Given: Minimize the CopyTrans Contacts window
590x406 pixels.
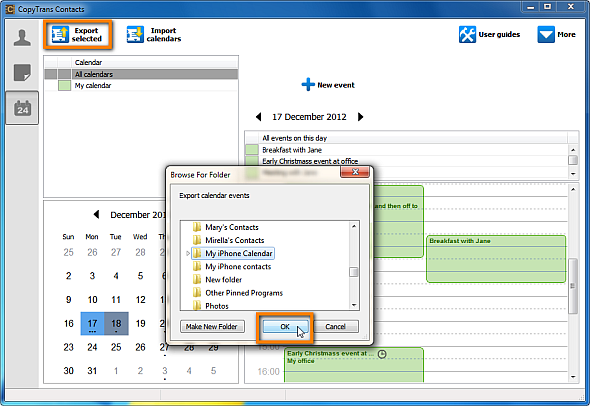Looking at the screenshot, I should 531,7.
